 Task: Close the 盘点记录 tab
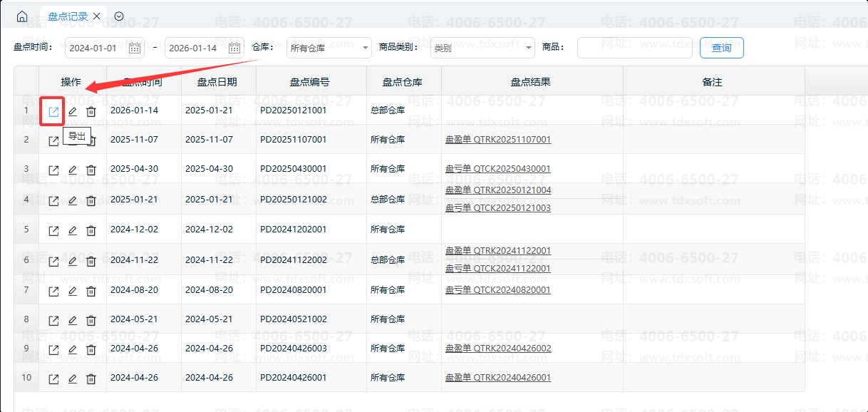97,16
